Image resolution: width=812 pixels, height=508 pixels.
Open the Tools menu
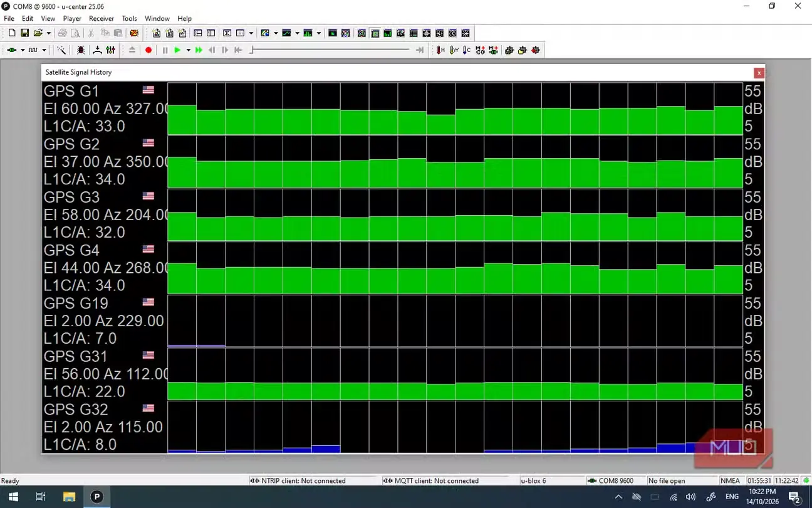(x=129, y=19)
